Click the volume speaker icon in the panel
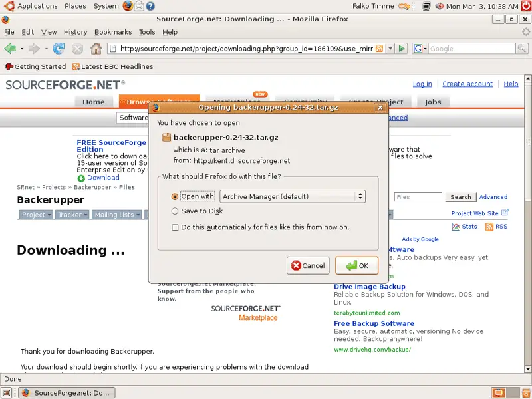This screenshot has width=532, height=399. [440, 6]
